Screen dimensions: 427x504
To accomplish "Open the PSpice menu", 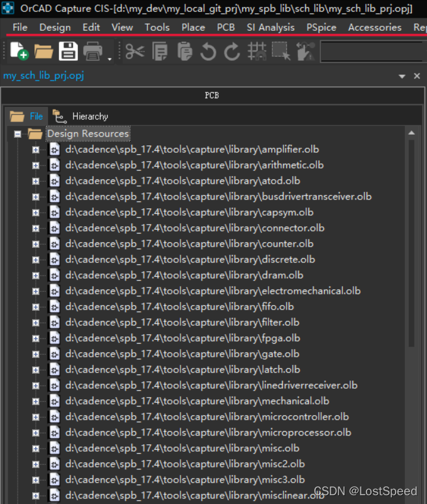I will click(321, 27).
